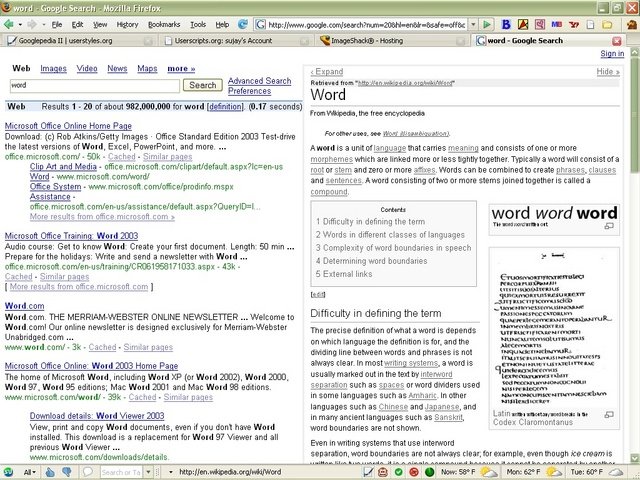This screenshot has width=640, height=480.
Task: Click the notepad pencil icon in status bar
Action: point(368,472)
